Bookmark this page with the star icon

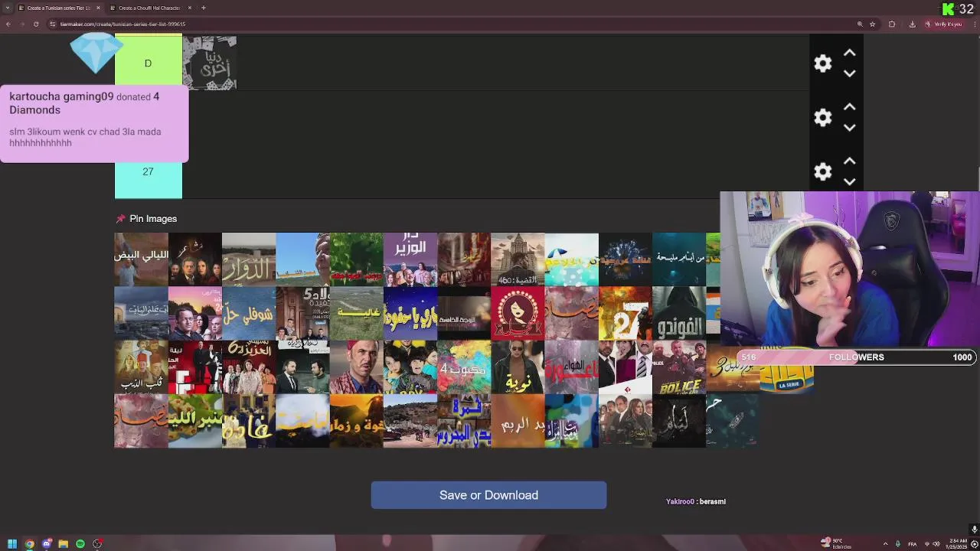873,24
